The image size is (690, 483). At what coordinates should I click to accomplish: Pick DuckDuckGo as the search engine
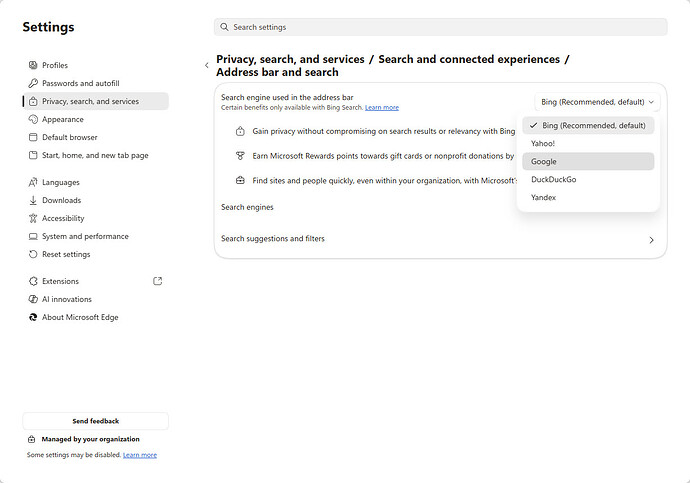(x=588, y=179)
